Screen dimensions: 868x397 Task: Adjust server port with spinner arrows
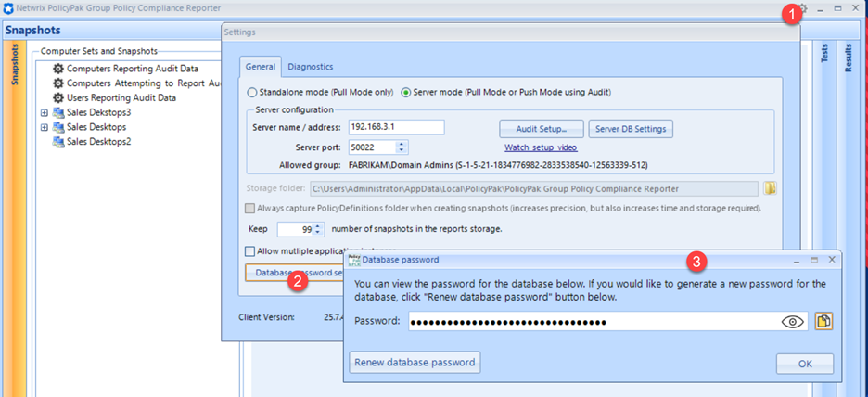pos(401,147)
